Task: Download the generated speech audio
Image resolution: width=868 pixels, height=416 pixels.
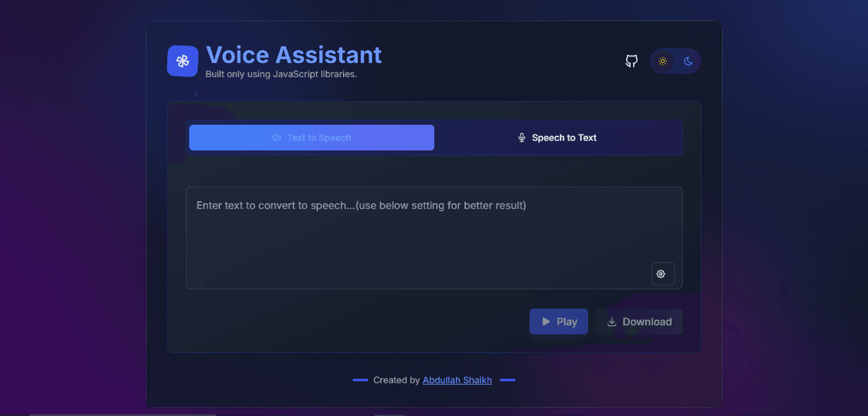Action: point(639,321)
